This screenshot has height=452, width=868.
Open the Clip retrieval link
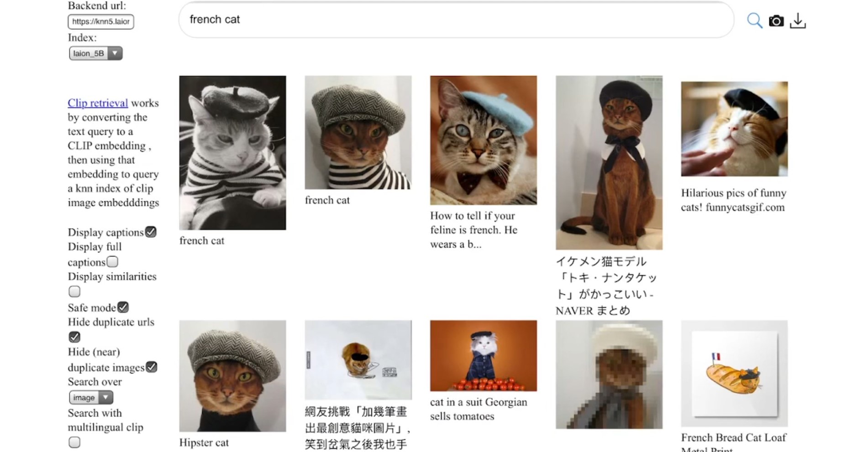click(x=98, y=103)
